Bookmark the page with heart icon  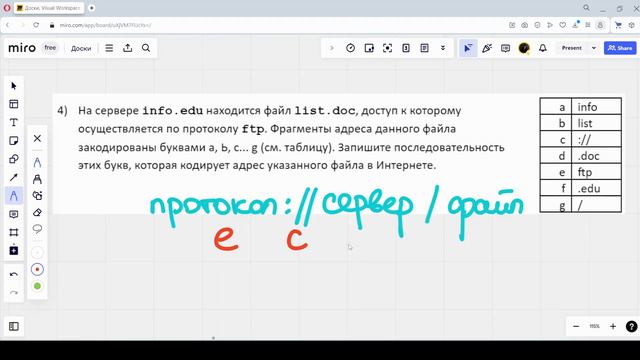[562, 25]
